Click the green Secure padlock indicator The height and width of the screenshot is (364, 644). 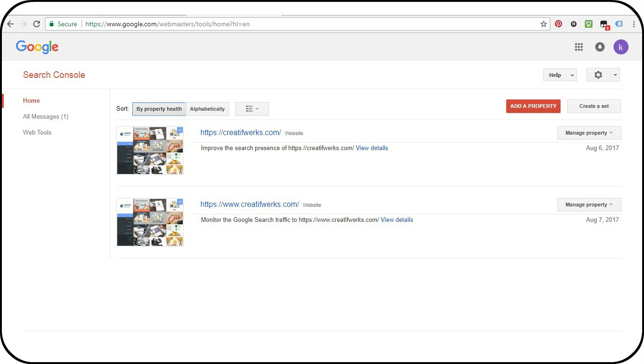click(x=63, y=24)
